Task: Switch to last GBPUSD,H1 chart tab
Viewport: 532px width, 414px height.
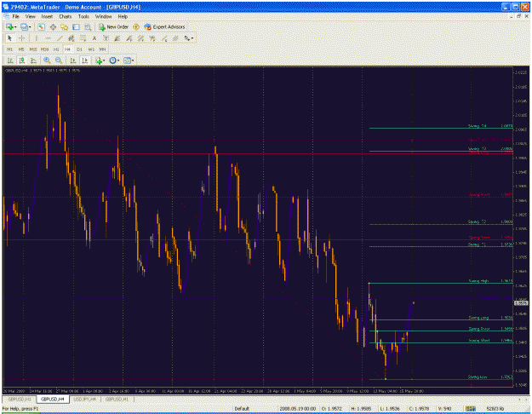Action: coord(117,400)
